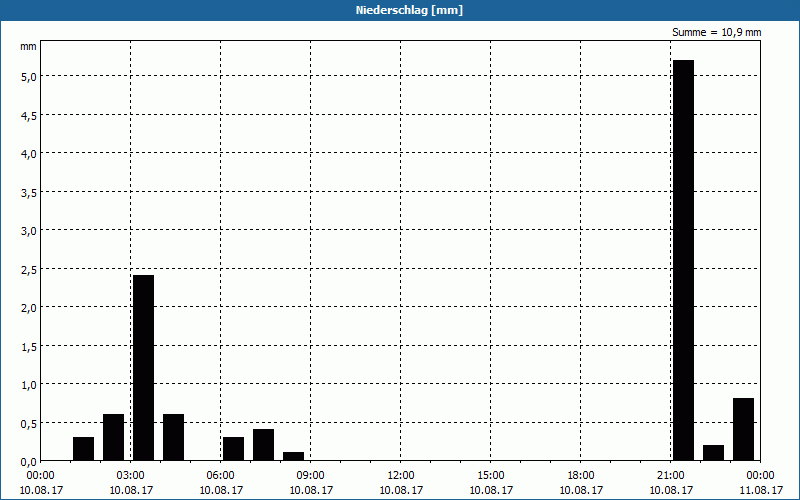
Task: Click the 0,8 mm bar before midnight
Action: (743, 430)
